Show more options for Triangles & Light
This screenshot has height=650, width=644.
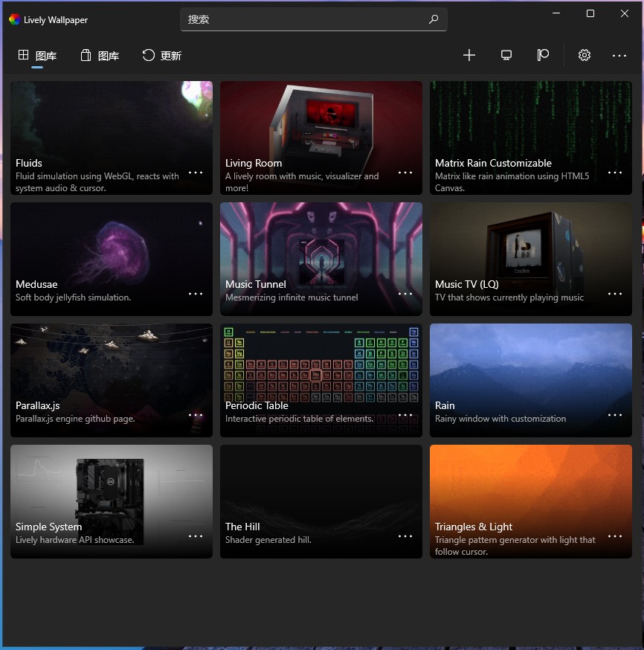point(615,536)
